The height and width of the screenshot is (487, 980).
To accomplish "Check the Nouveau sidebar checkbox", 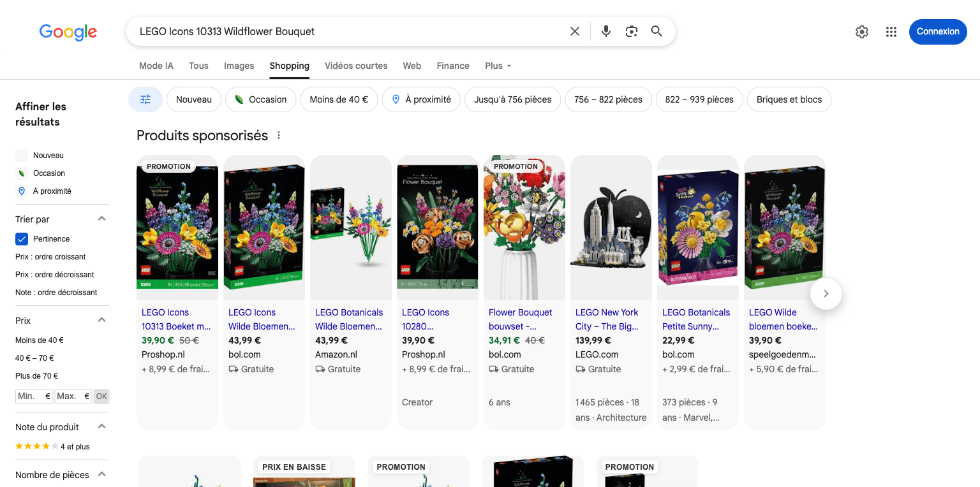I will (x=22, y=156).
